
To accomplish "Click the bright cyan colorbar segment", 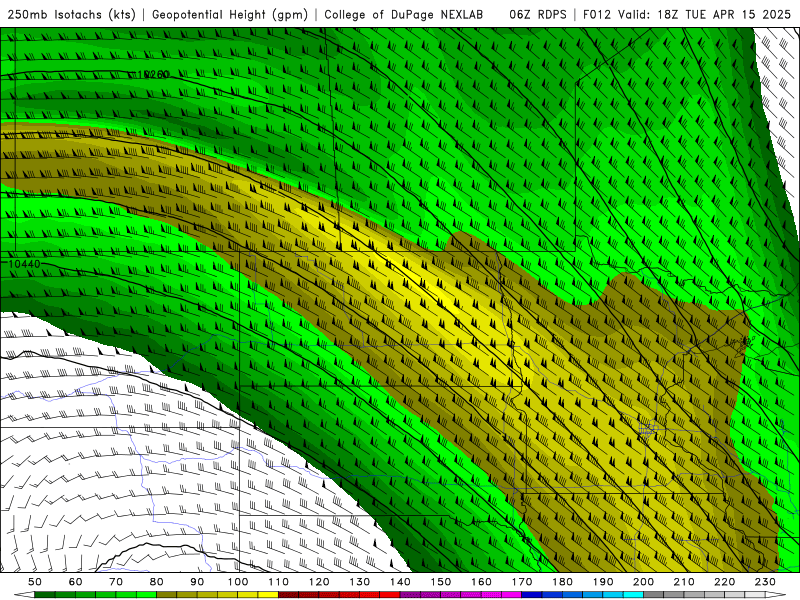I will point(634,595).
